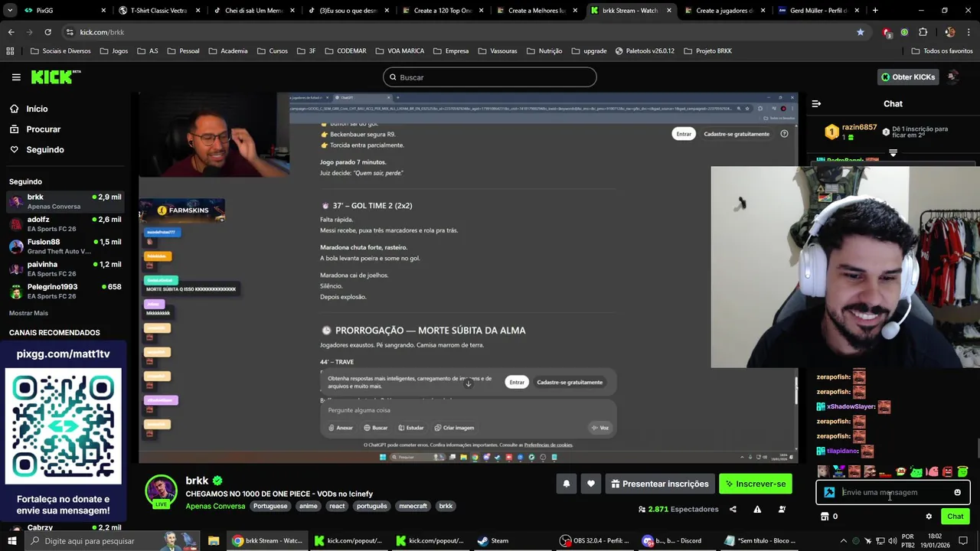Open browser extensions puzzle icon

pos(923,32)
